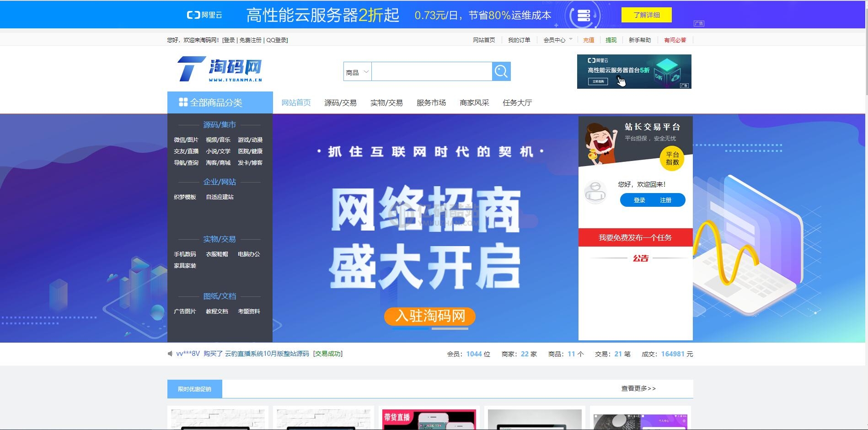The image size is (868, 430).
Task: Click the user avatar icon in login panel
Action: (595, 193)
